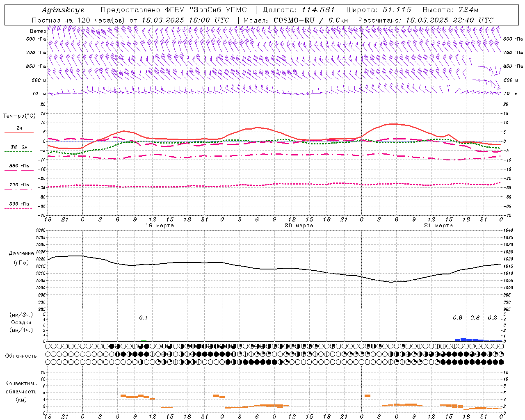Click the "20 марта" date label
The width and height of the screenshot is (525, 420).
[x=299, y=226]
